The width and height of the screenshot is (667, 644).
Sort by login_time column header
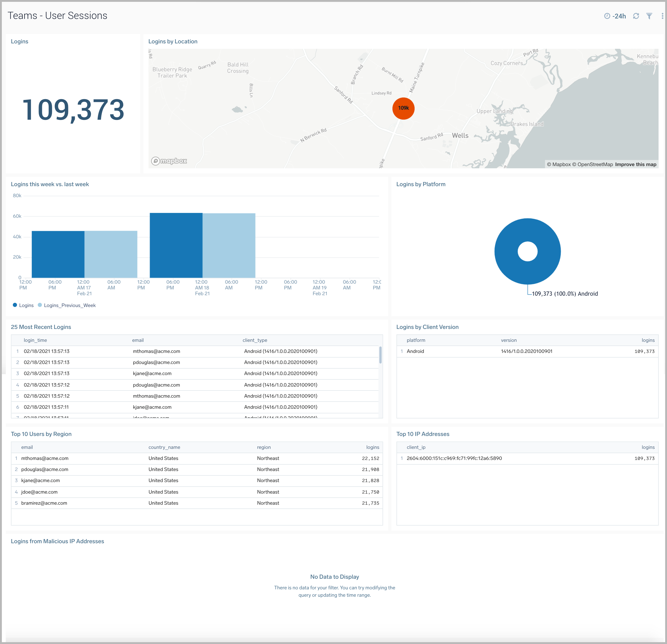(35, 340)
